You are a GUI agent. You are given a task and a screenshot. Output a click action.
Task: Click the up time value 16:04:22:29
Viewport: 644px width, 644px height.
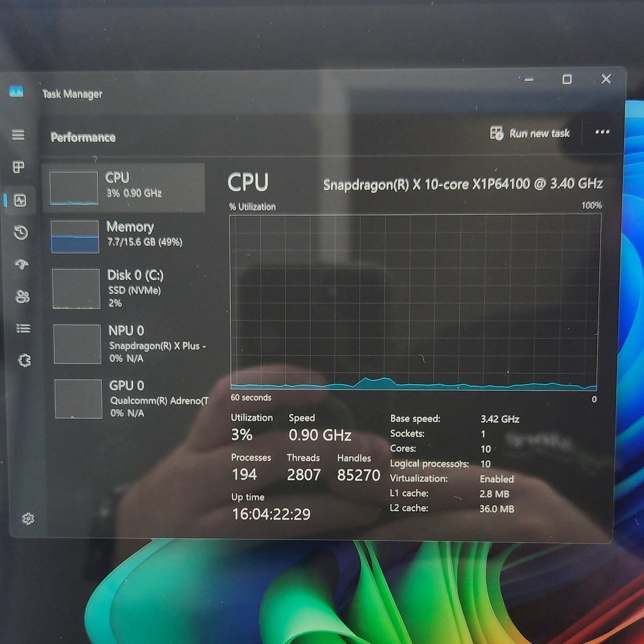[271, 514]
